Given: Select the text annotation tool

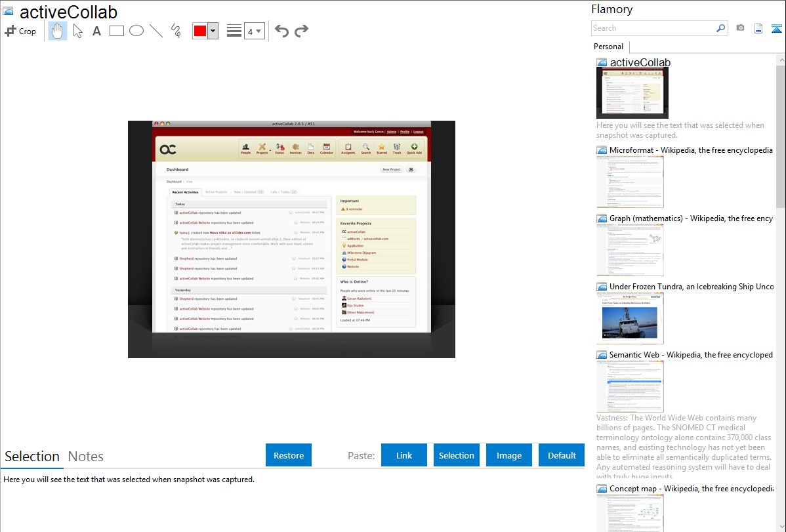Looking at the screenshot, I should 96,31.
